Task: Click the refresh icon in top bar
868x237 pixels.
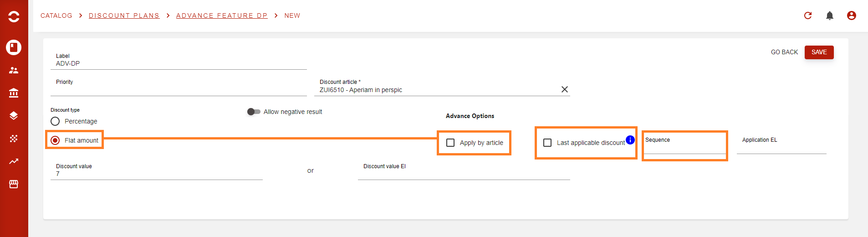Action: (808, 15)
